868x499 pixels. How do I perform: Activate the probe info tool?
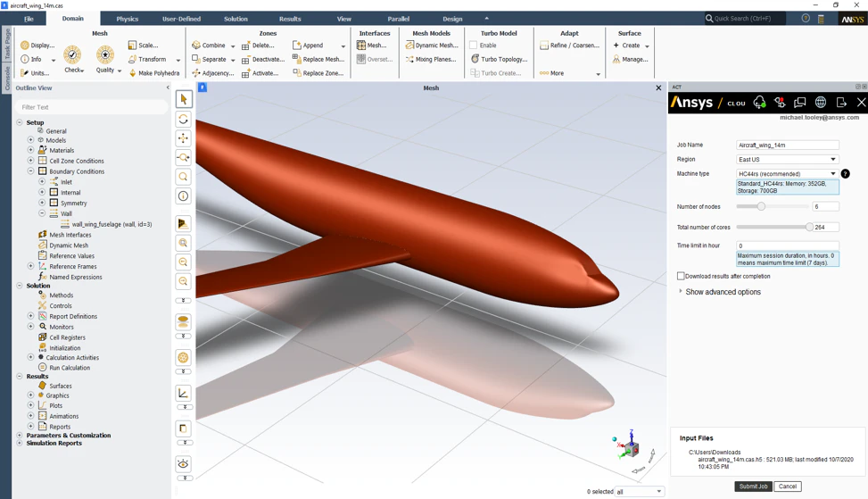184,195
